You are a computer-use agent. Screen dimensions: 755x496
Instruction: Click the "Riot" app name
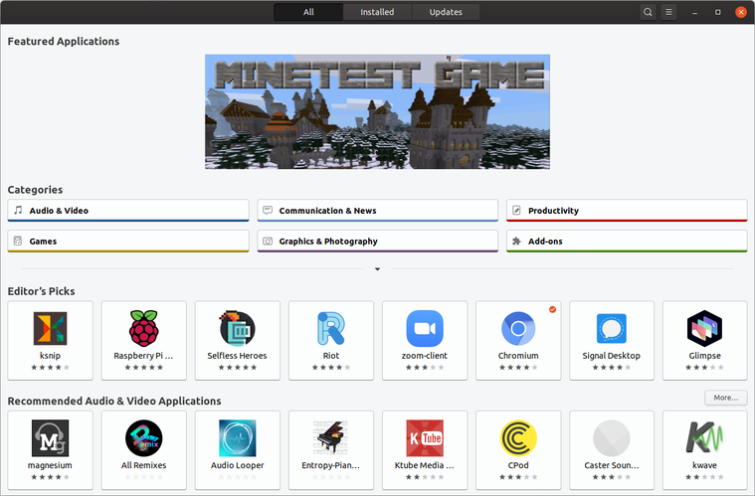(331, 356)
